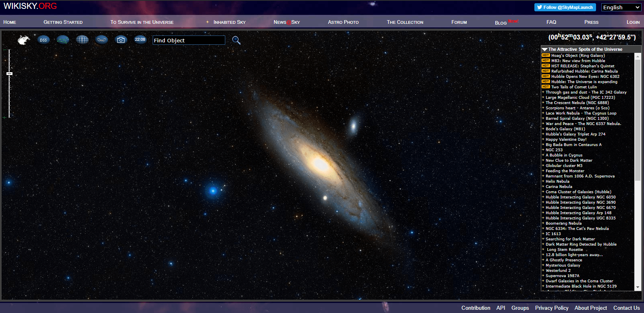Click the zoom slider handle
The image size is (644, 313).
click(x=9, y=73)
